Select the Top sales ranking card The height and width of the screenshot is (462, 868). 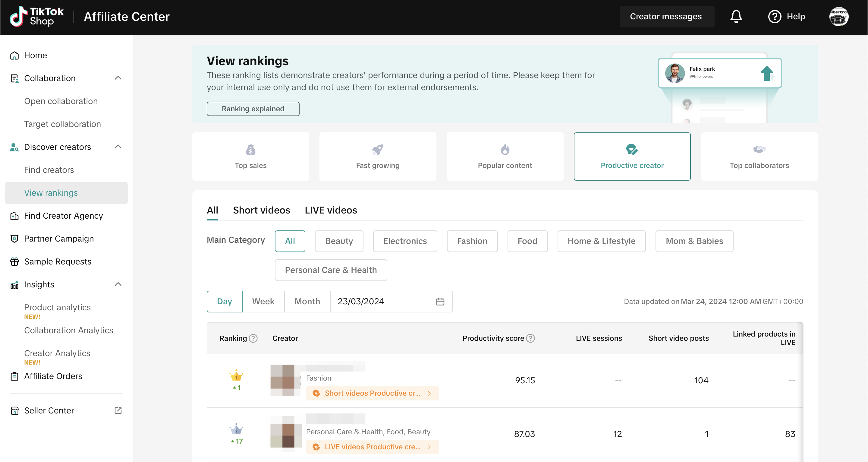coord(250,157)
